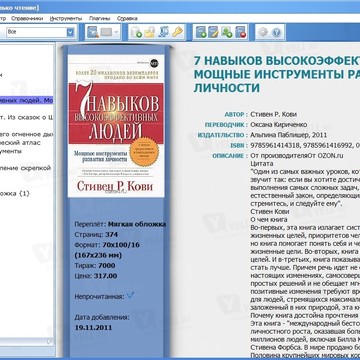The image size is (360, 360).
Task: Click the blue help question mark icon
Action: click(277, 32)
